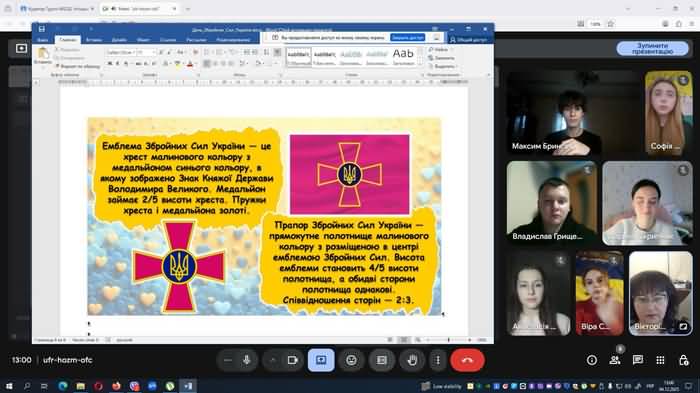This screenshot has width=700, height=393.
Task: Show the people participants panel
Action: point(615,360)
